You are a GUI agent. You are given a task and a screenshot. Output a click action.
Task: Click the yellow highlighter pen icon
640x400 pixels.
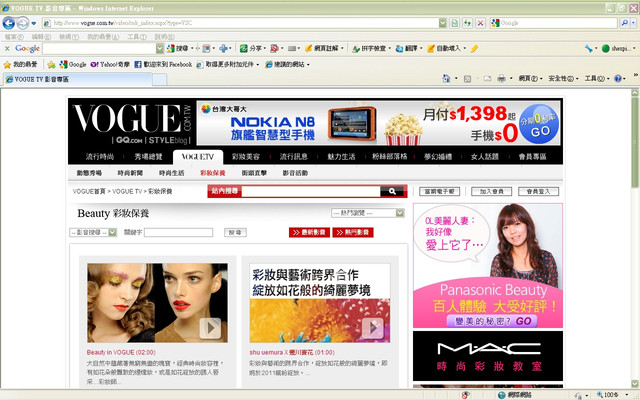[x=474, y=48]
